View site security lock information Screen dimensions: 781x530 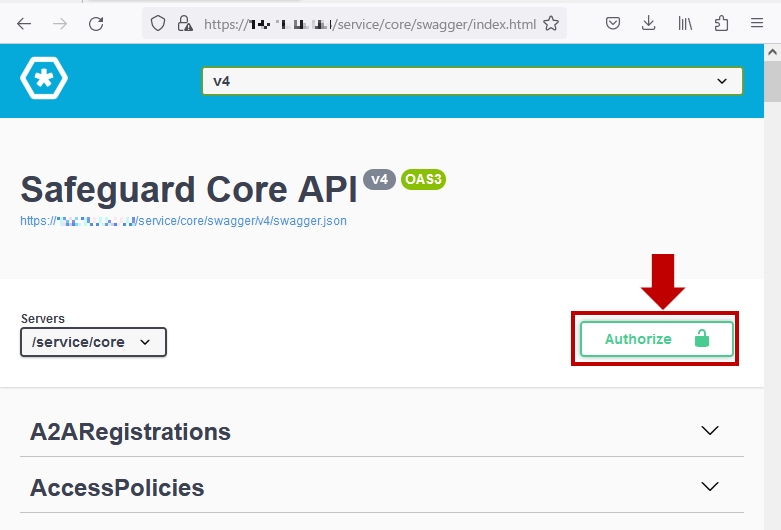pyautogui.click(x=185, y=23)
